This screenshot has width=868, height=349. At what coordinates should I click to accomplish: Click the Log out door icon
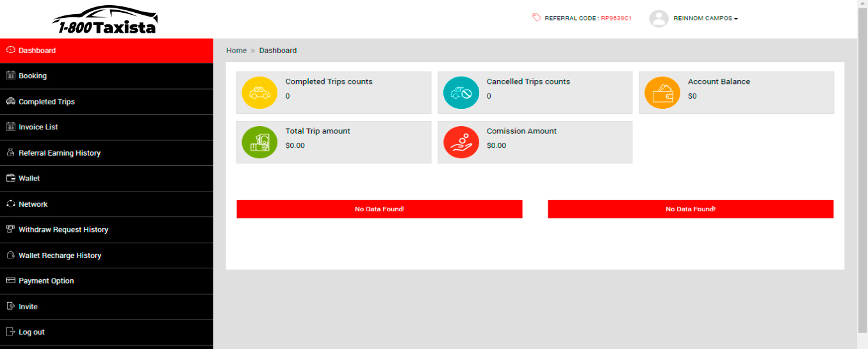pos(10,332)
